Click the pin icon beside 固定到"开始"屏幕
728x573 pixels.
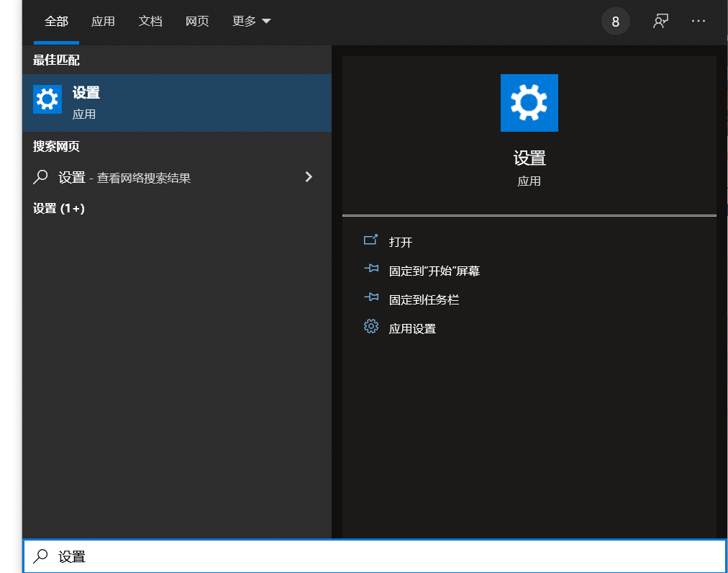371,268
